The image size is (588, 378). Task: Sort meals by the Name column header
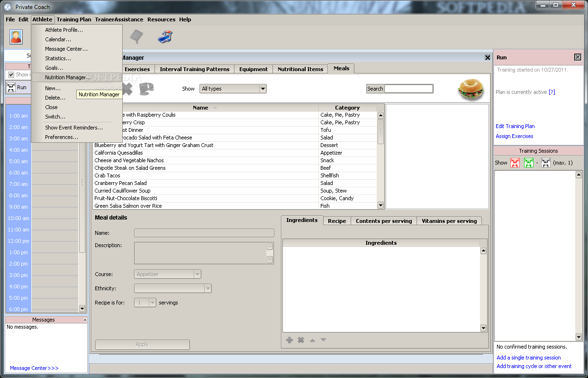coord(206,108)
